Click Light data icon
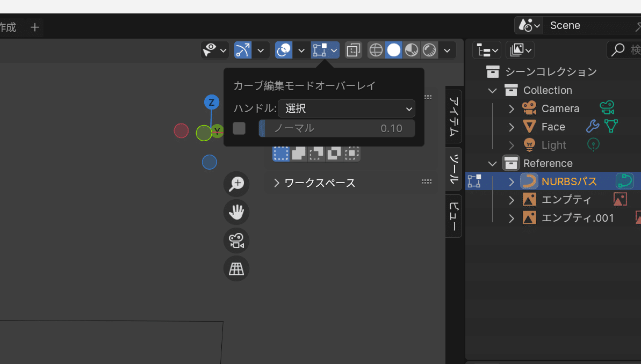Image resolution: width=641 pixels, height=364 pixels. click(593, 144)
